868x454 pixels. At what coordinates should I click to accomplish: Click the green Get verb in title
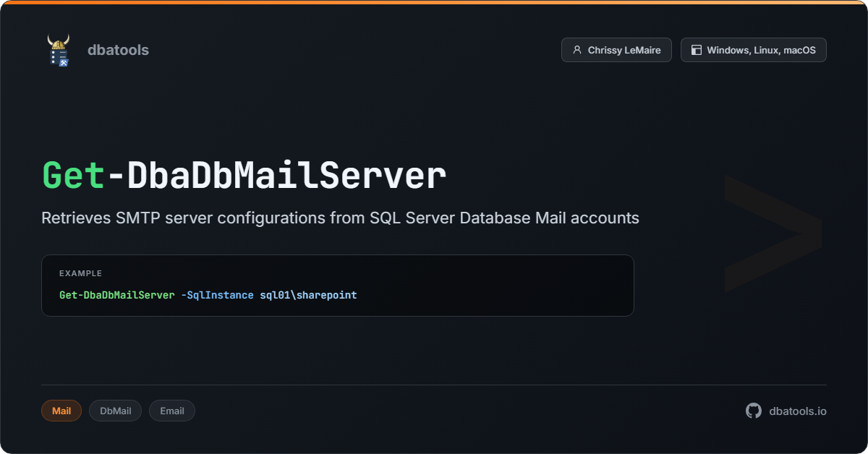74,176
